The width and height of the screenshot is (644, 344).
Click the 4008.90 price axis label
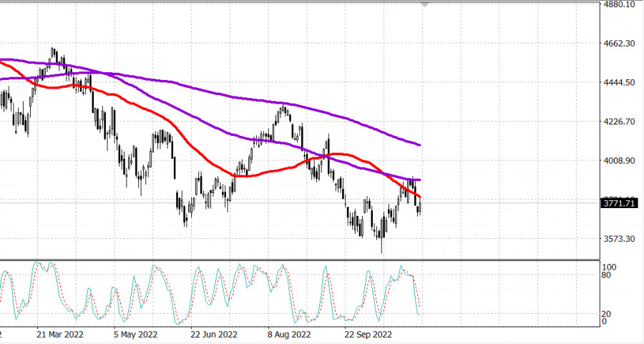click(x=620, y=161)
